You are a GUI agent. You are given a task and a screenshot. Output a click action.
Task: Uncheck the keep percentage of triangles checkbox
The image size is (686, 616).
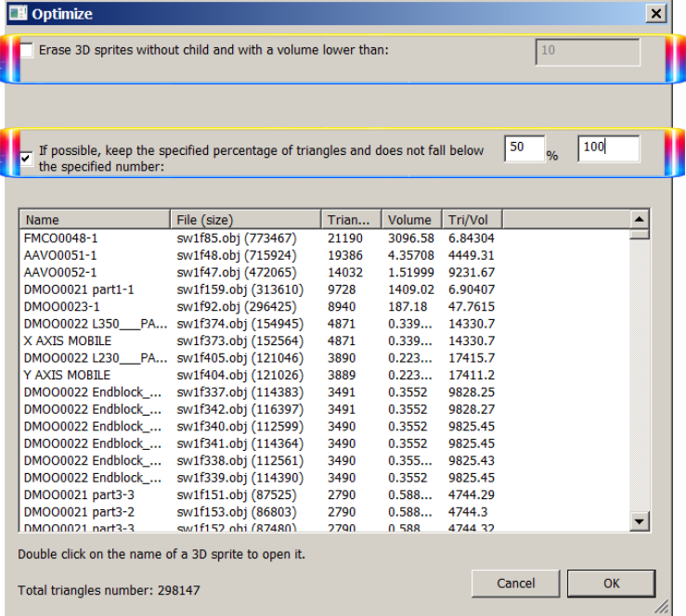pos(26,158)
